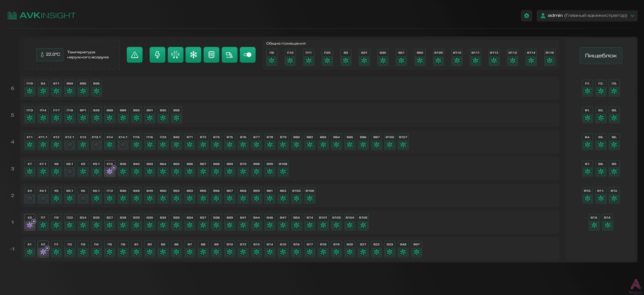
Task: Select fan unit П19 on floor 6
Action: (x=30, y=88)
